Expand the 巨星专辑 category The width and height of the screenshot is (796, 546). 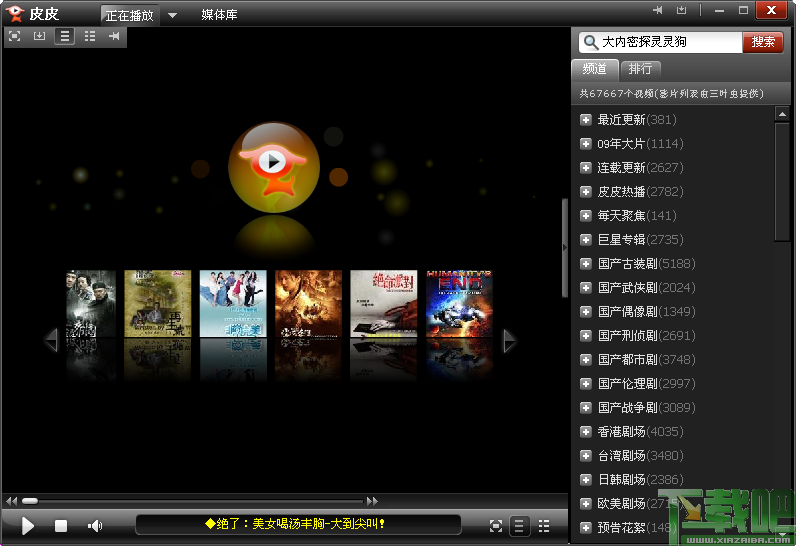[586, 240]
